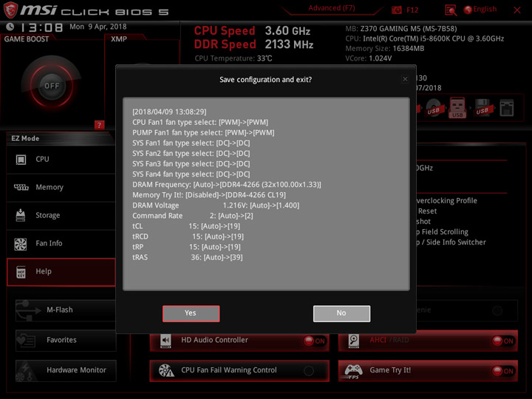Click the CPU chip icon
This screenshot has width=532, height=399.
coord(21,159)
